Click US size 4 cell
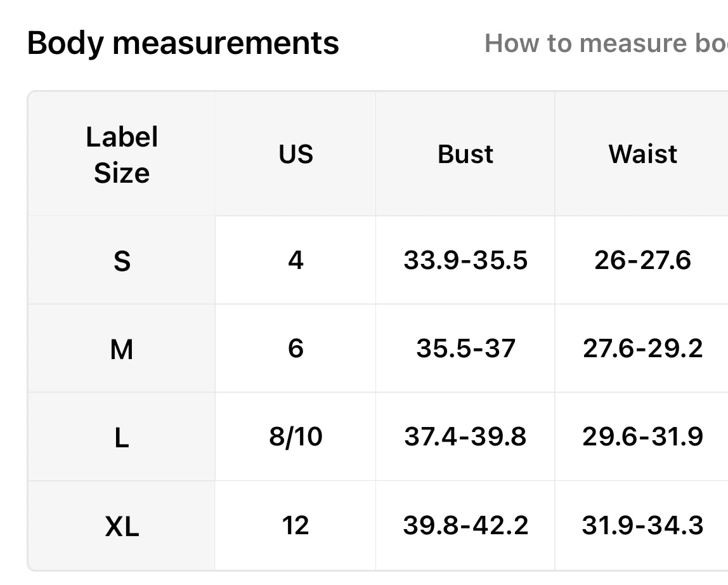Viewport: 728px width, 585px height. 296,260
